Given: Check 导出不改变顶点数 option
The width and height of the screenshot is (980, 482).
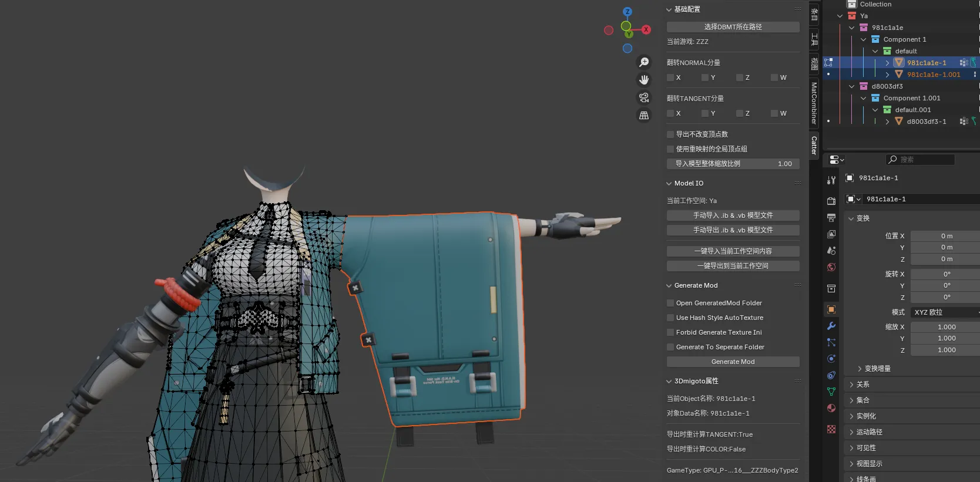Looking at the screenshot, I should (x=670, y=134).
